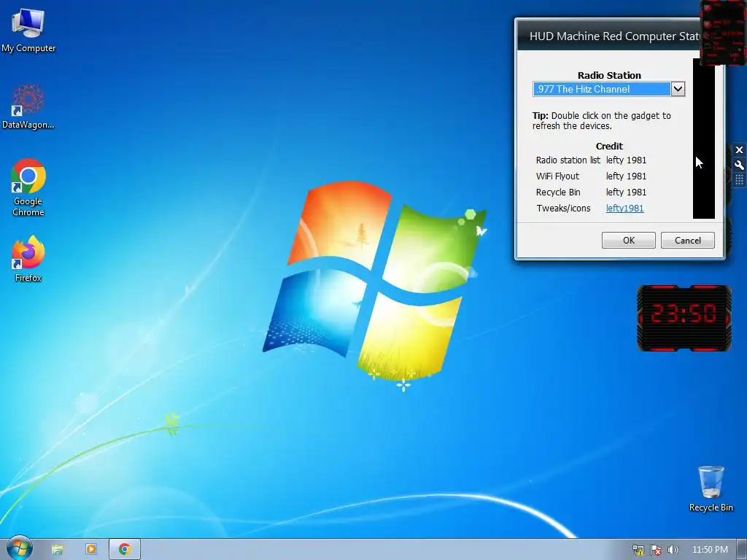The image size is (747, 560).
Task: Click the 11:50 PM taskbar clock
Action: 710,550
